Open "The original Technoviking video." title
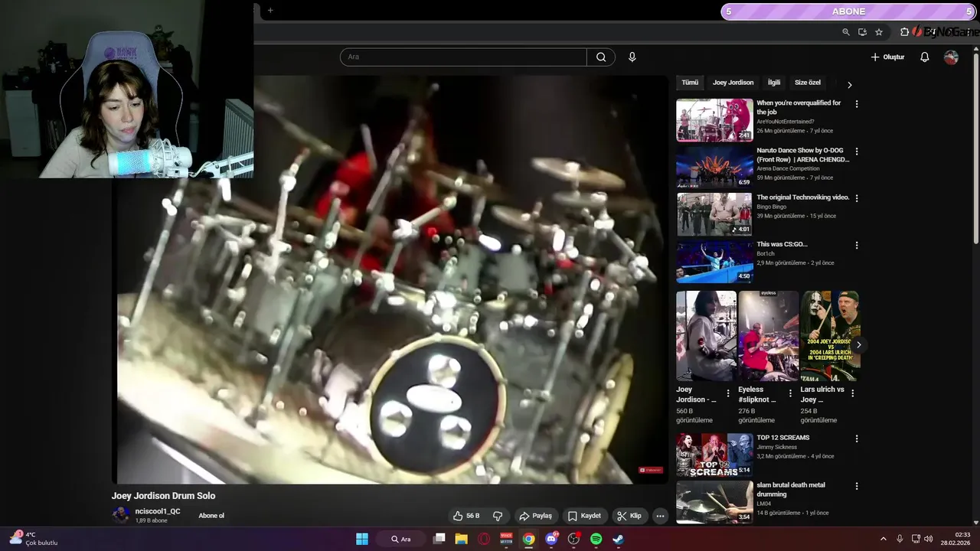Image resolution: width=980 pixels, height=551 pixels. click(803, 197)
